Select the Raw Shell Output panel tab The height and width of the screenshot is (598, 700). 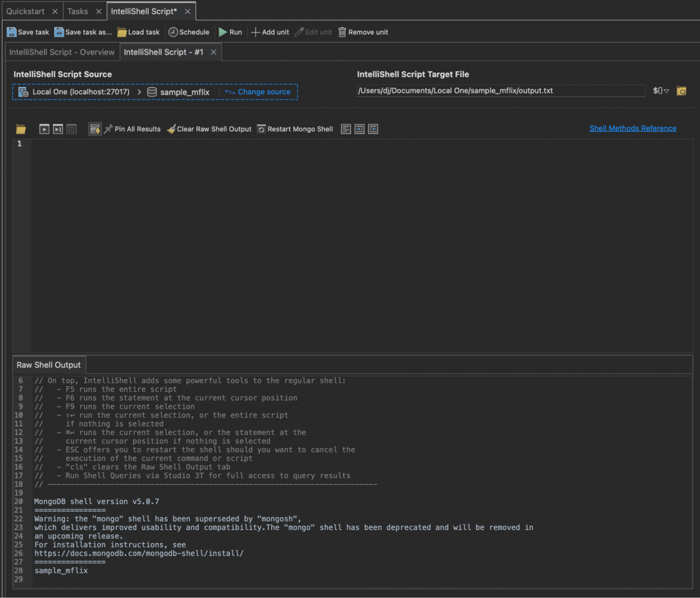click(x=48, y=365)
